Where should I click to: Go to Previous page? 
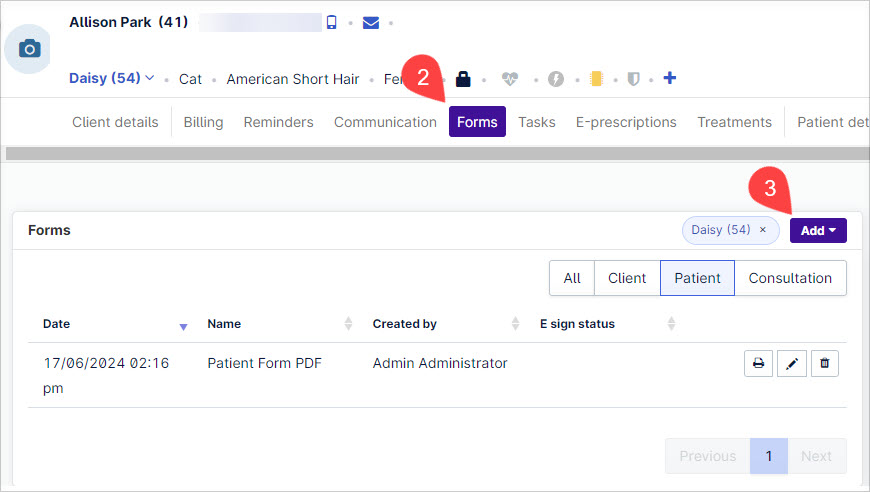[707, 456]
